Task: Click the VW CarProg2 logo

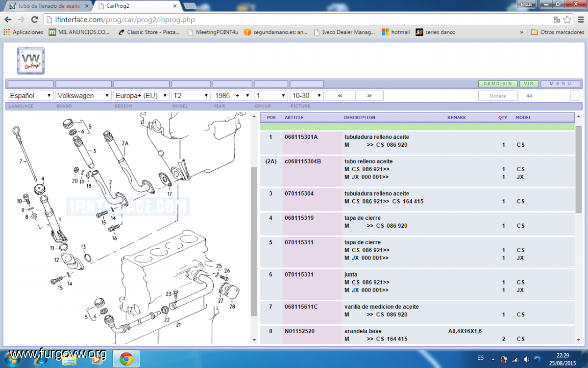Action: (x=31, y=61)
